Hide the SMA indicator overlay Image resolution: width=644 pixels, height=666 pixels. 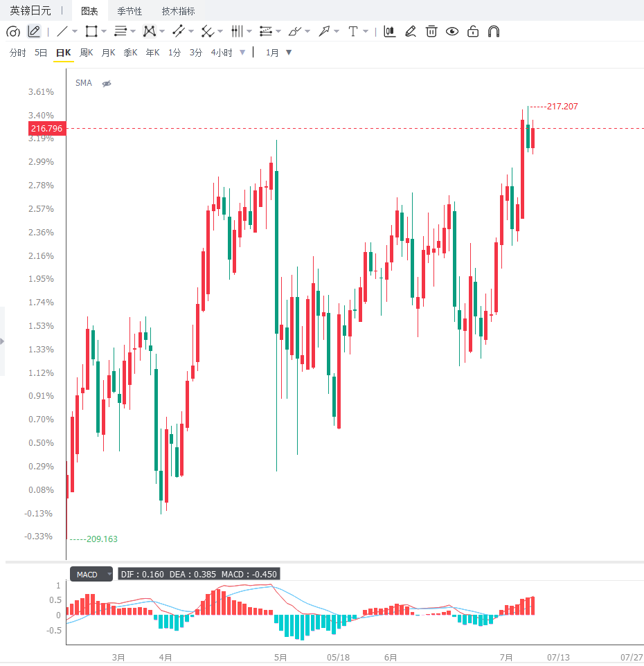(107, 83)
